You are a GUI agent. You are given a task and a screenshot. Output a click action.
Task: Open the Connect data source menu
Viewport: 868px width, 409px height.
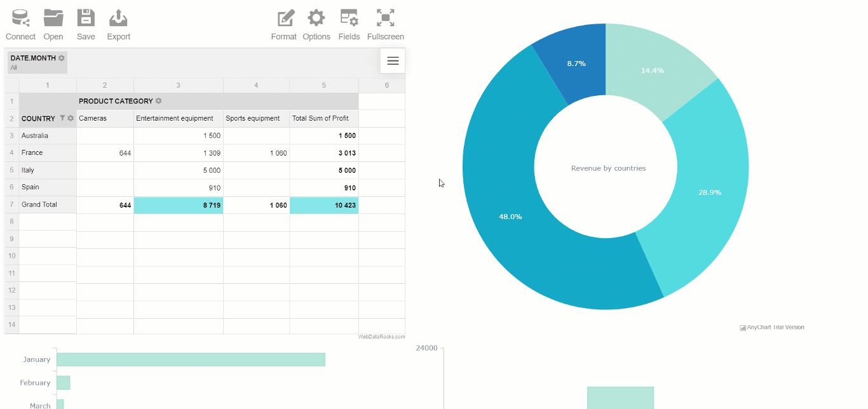coord(20,25)
